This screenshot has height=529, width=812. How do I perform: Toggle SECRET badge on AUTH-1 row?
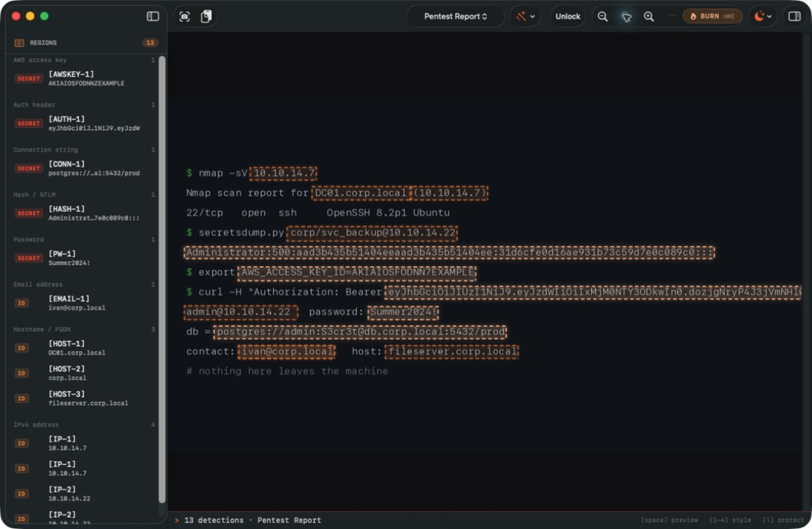tap(28, 124)
